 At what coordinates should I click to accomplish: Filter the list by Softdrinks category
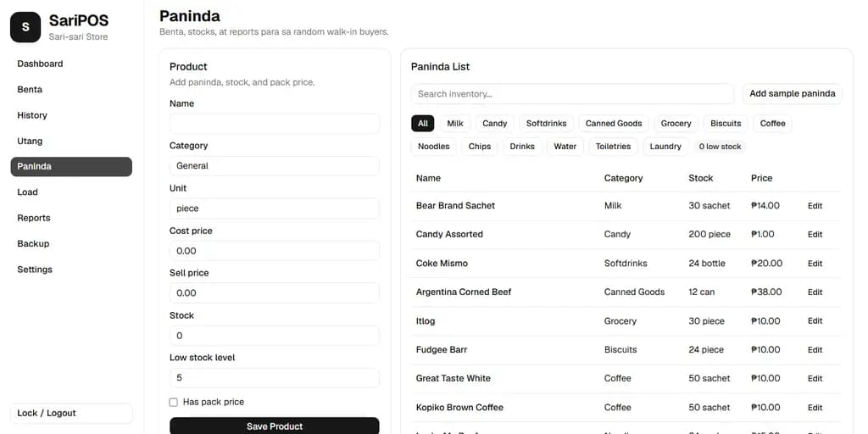point(546,124)
